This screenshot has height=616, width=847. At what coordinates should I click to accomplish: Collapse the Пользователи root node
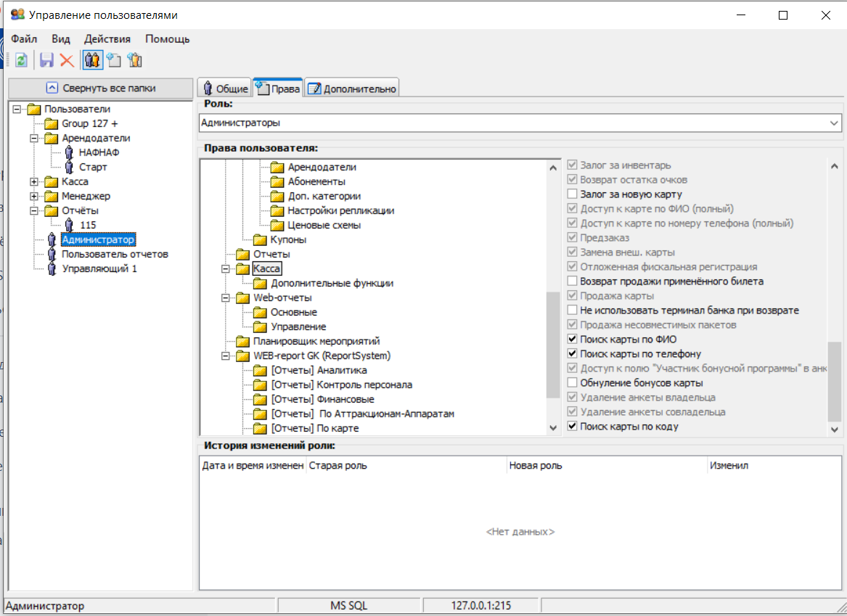coord(17,109)
